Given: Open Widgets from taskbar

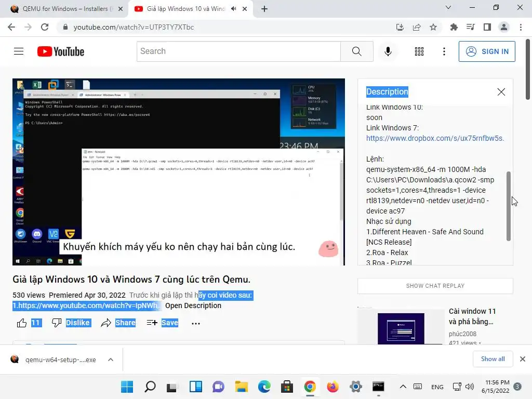Looking at the screenshot, I should click(196, 387).
